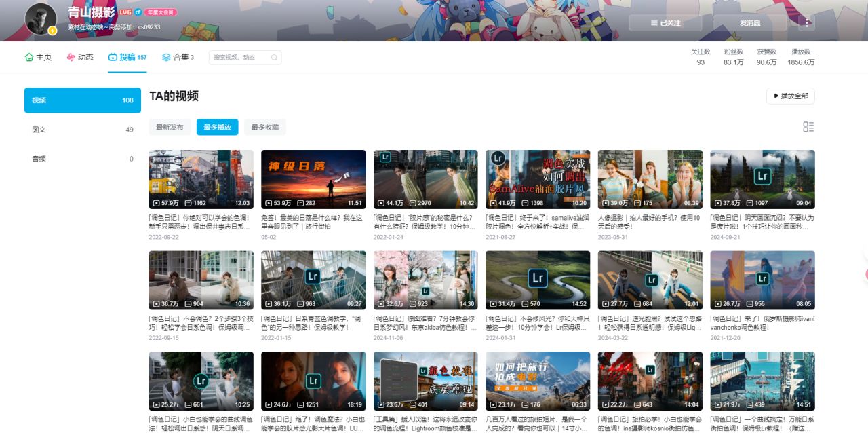Open video title 你绝对可以学会的色调
The image size is (868, 433).
pyautogui.click(x=201, y=222)
